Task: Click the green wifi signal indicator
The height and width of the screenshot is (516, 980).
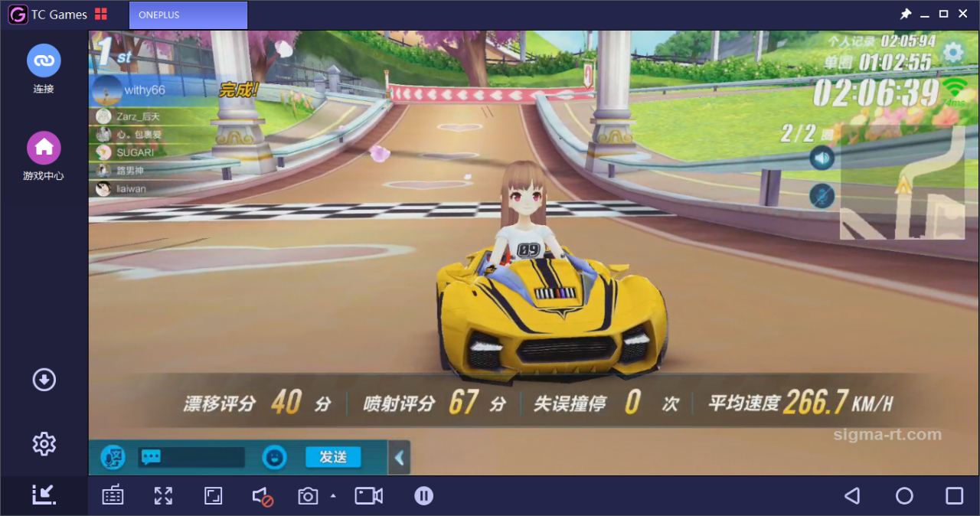Action: tap(955, 88)
